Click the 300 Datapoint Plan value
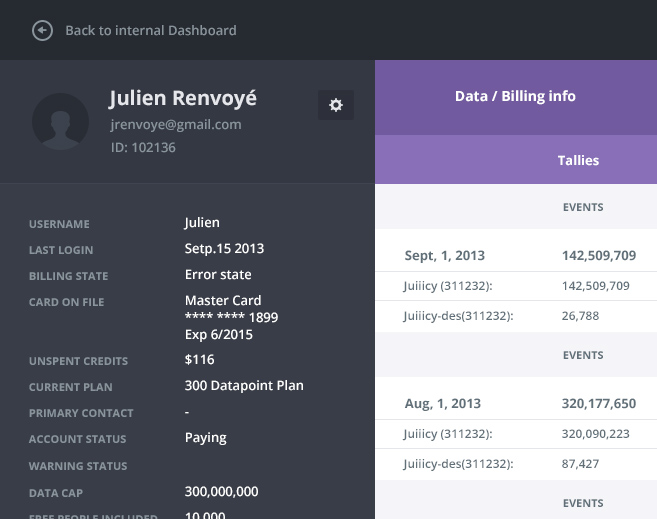Screen dimensions: 657x519 (x=244, y=386)
